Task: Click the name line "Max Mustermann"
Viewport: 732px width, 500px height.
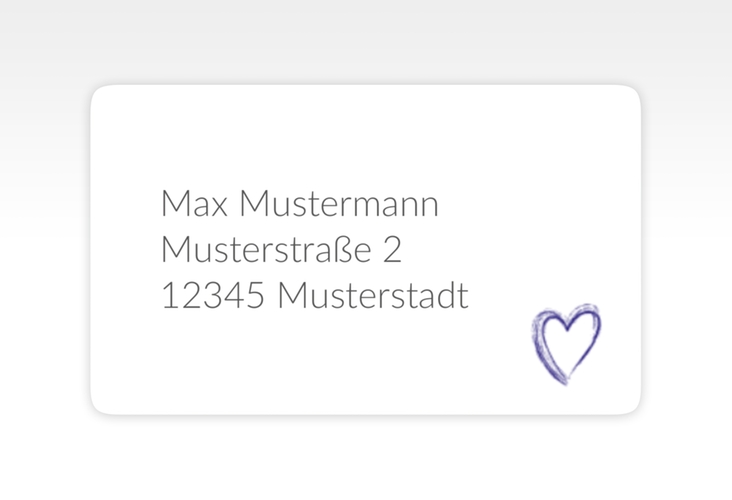Action: [299, 204]
